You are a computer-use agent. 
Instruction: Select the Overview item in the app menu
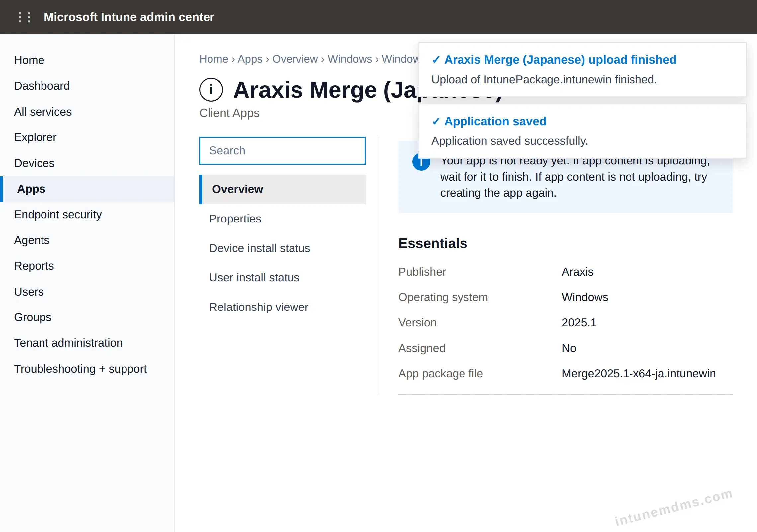(x=282, y=189)
